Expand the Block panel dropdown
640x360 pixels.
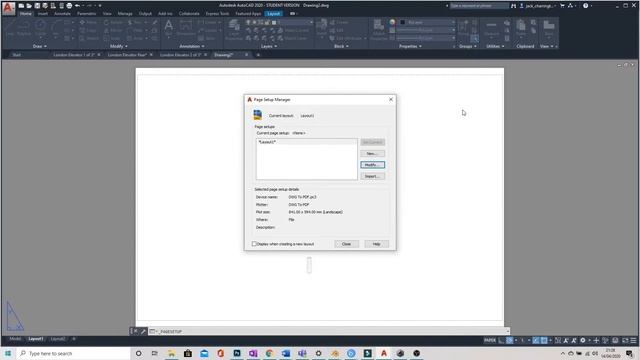click(x=341, y=46)
